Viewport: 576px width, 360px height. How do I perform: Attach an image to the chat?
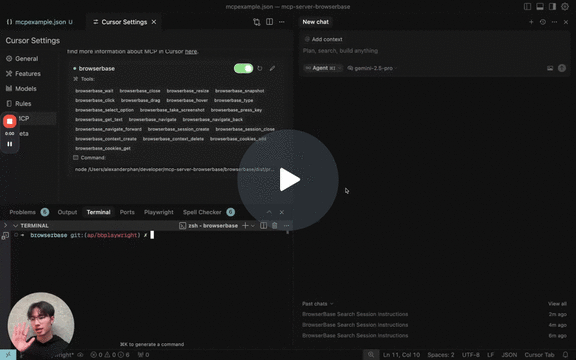tap(550, 68)
